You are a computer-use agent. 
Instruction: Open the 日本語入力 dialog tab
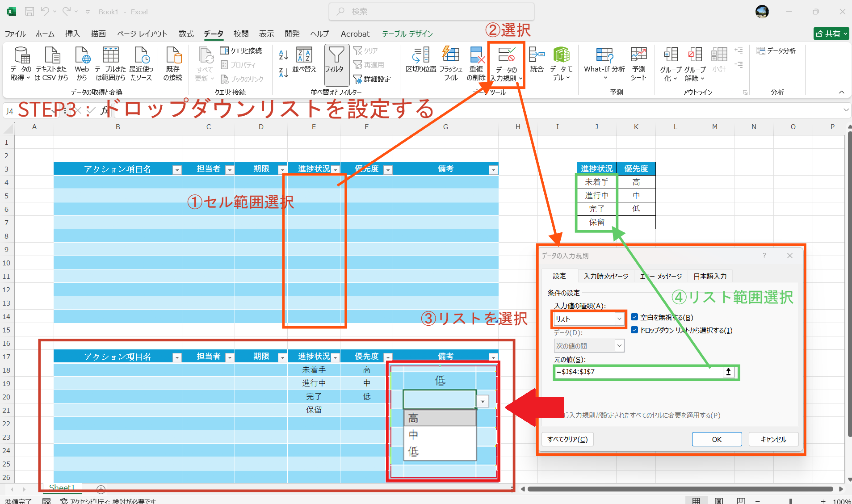710,276
